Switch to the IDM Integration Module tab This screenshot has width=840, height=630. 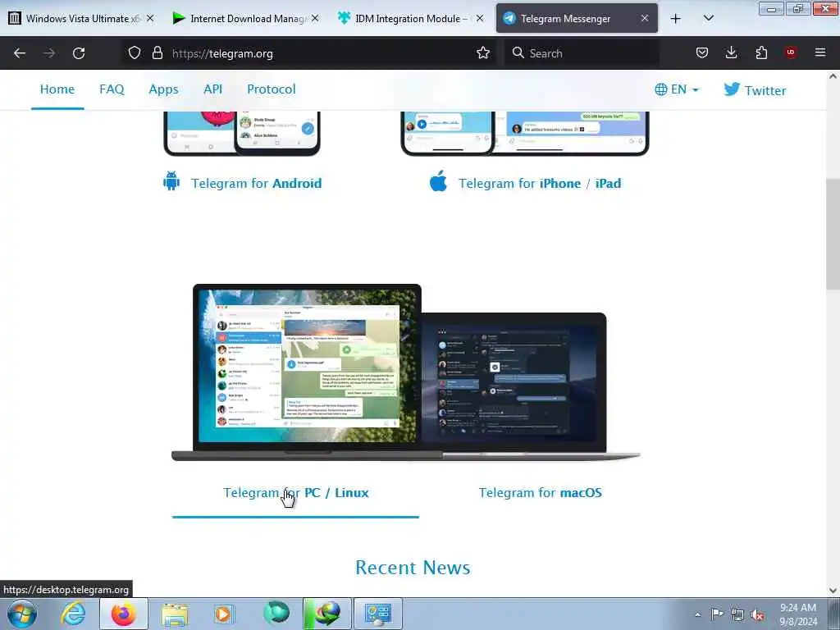[x=410, y=19]
